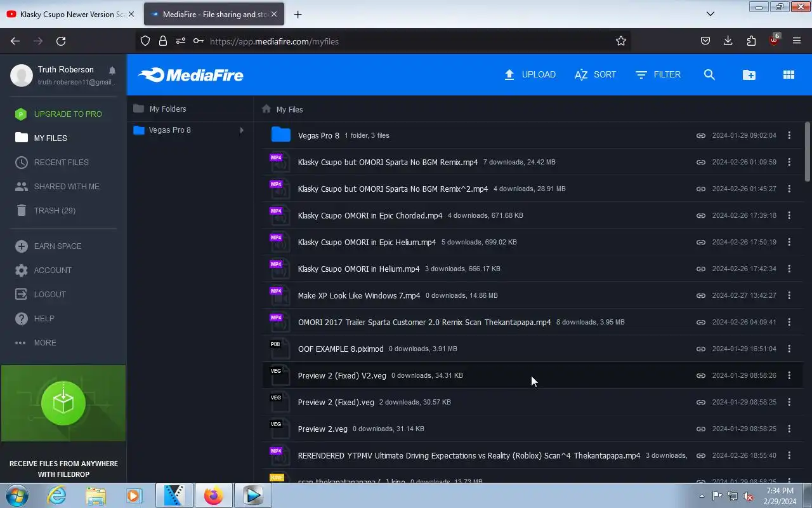812x508 pixels.
Task: Click the taskbar clock showing 7:34 PM
Action: pos(780,496)
